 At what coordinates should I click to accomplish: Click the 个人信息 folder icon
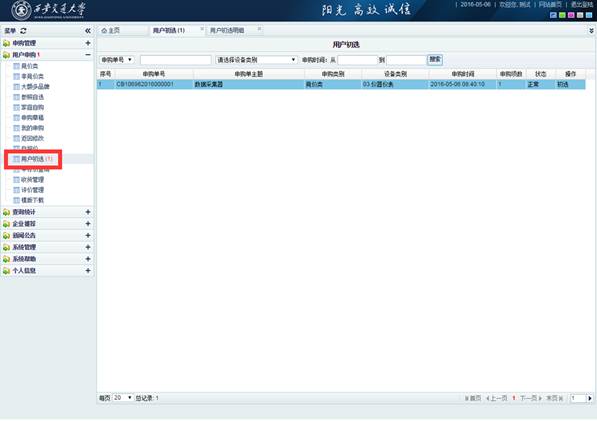pos(6,271)
